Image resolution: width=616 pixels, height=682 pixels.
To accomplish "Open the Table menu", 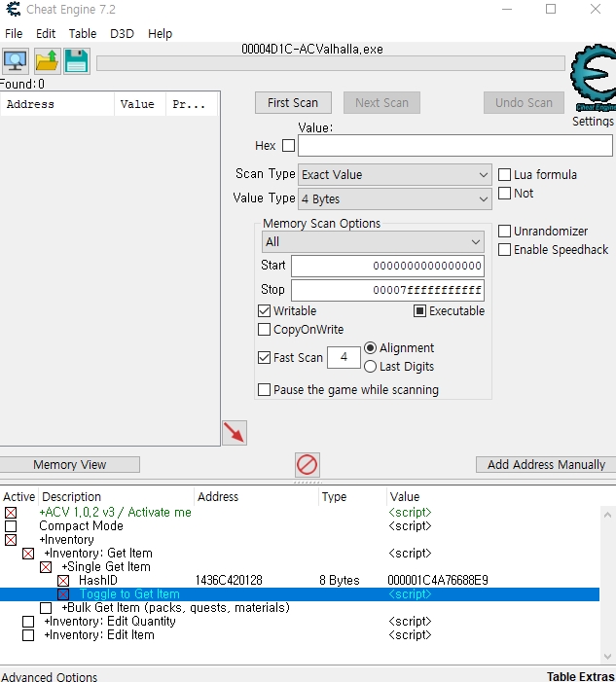I will click(82, 33).
